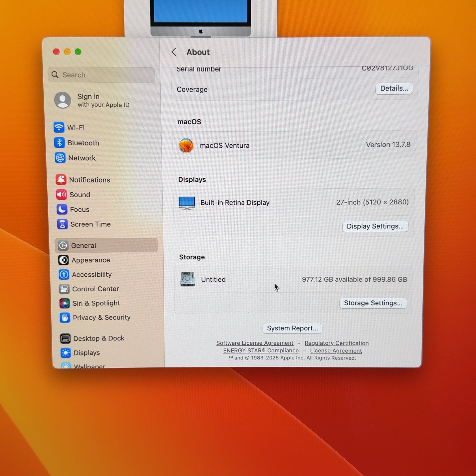476x476 pixels.
Task: Select Screen Time hourglass icon
Action: coord(62,224)
